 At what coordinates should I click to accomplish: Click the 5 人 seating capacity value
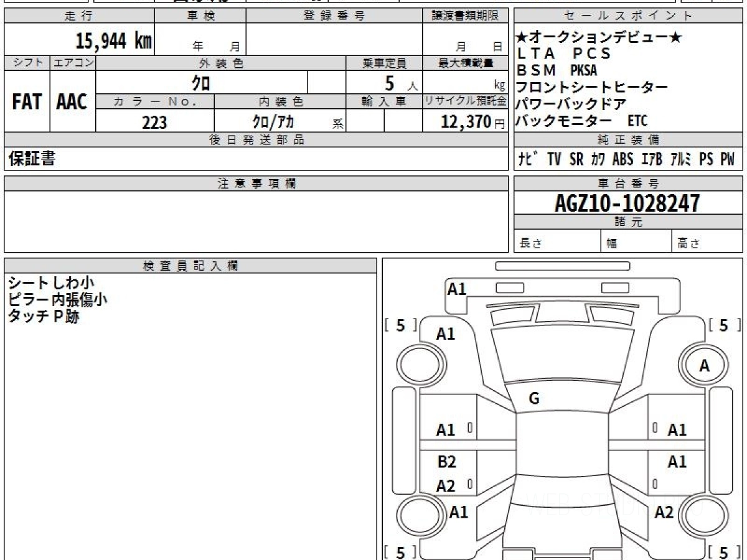click(x=401, y=83)
